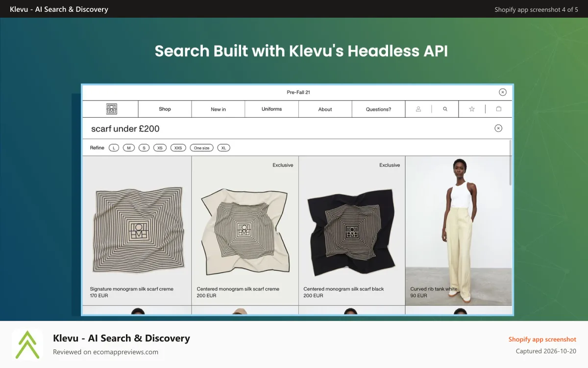Click the Curved rib tank white title
The image size is (588, 368).
[434, 289]
